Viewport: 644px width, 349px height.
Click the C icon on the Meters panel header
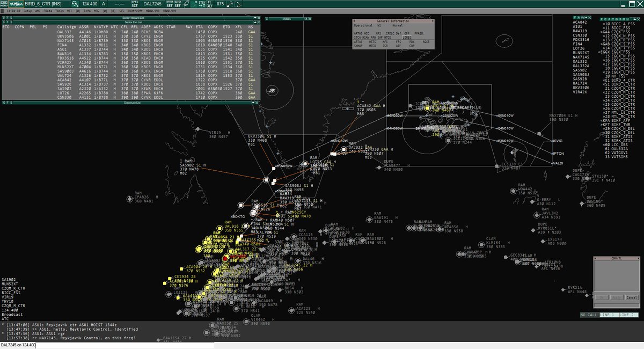point(267,19)
